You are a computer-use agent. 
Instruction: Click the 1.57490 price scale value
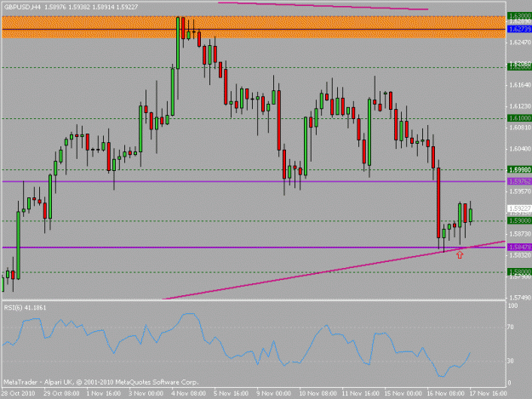point(520,298)
